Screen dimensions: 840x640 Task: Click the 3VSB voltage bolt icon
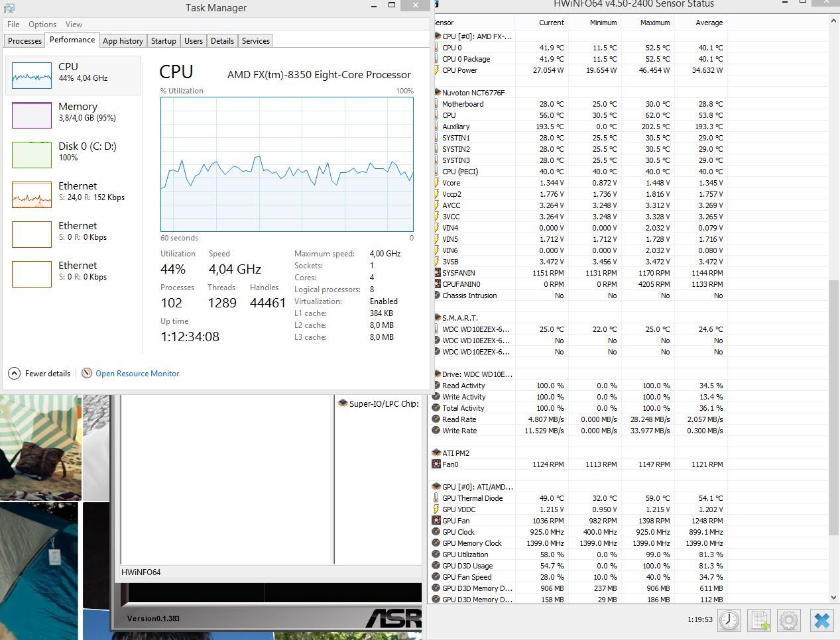click(x=436, y=262)
